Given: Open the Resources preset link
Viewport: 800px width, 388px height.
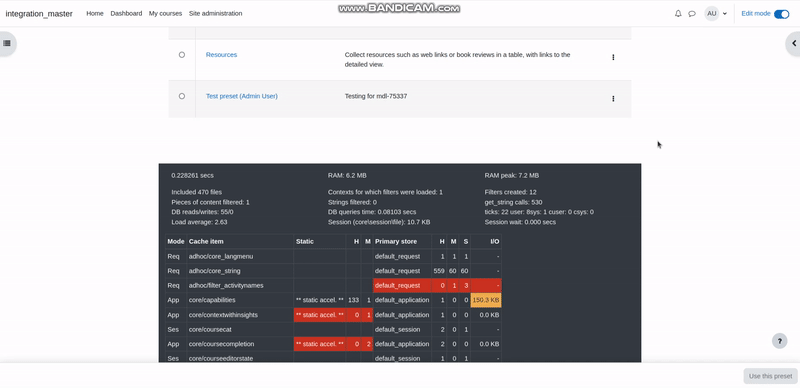Looking at the screenshot, I should 221,55.
